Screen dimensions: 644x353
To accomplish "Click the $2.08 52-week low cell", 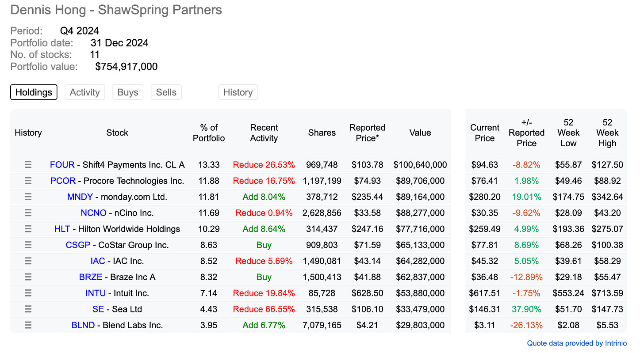I will coord(568,325).
